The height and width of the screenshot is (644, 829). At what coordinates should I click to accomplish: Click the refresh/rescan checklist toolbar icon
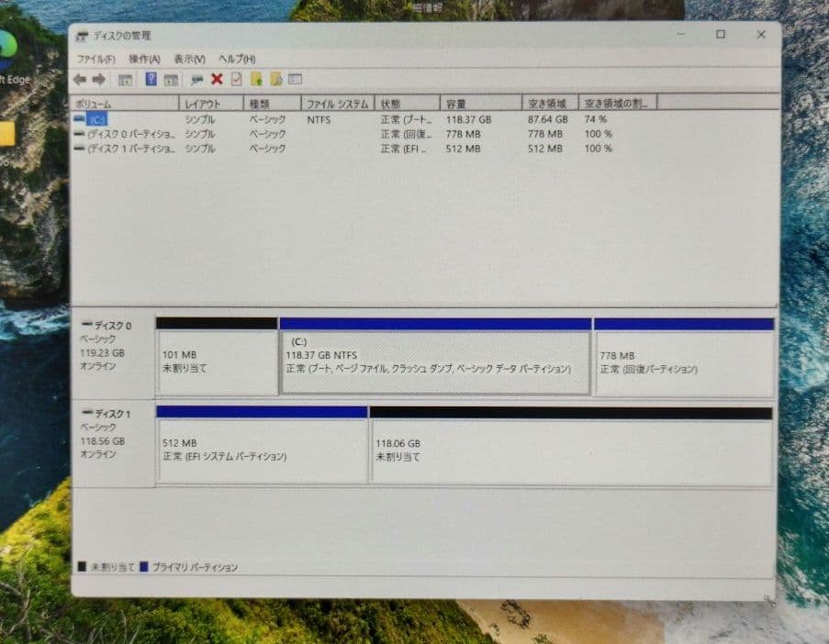point(238,79)
